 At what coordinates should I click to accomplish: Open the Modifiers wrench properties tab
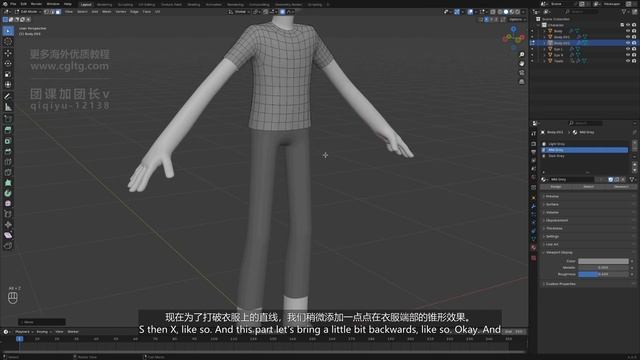[533, 207]
